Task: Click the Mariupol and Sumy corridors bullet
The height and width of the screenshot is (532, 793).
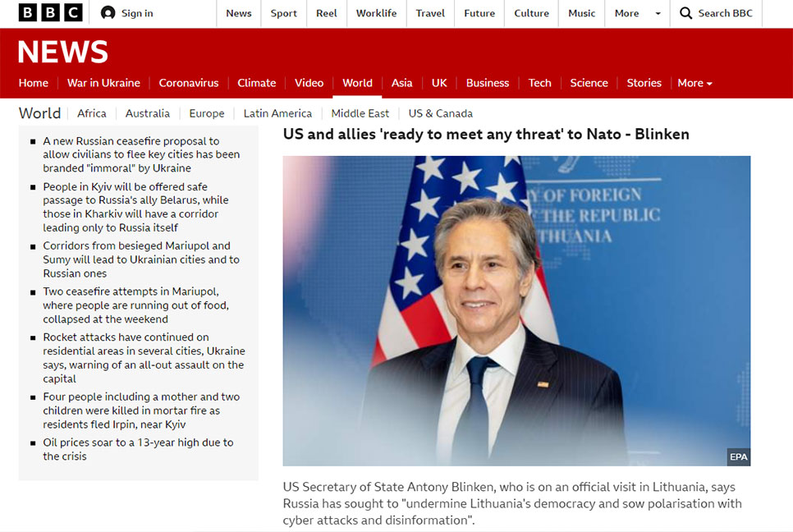Action: point(141,259)
